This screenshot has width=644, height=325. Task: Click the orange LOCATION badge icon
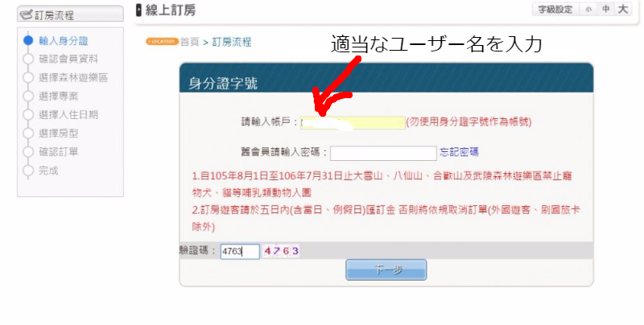[163, 42]
